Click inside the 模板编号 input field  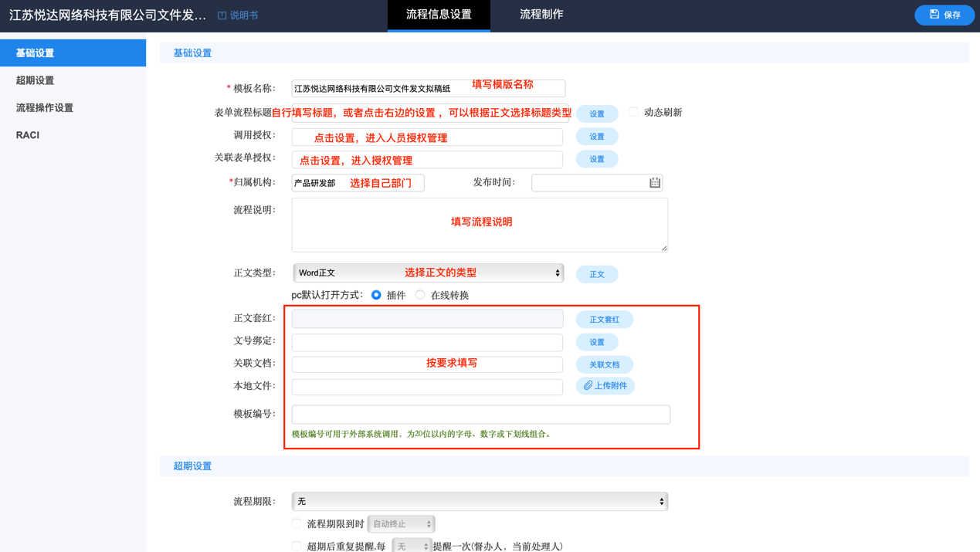click(x=479, y=414)
